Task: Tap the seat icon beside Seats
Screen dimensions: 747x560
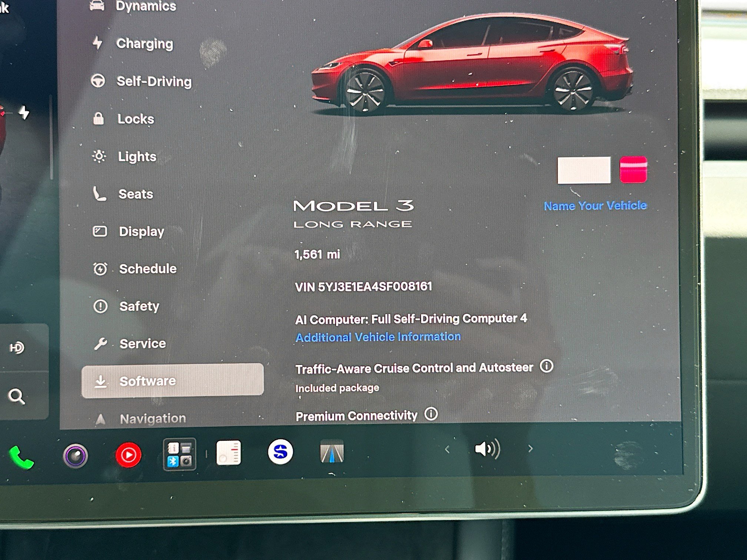Action: coord(99,194)
